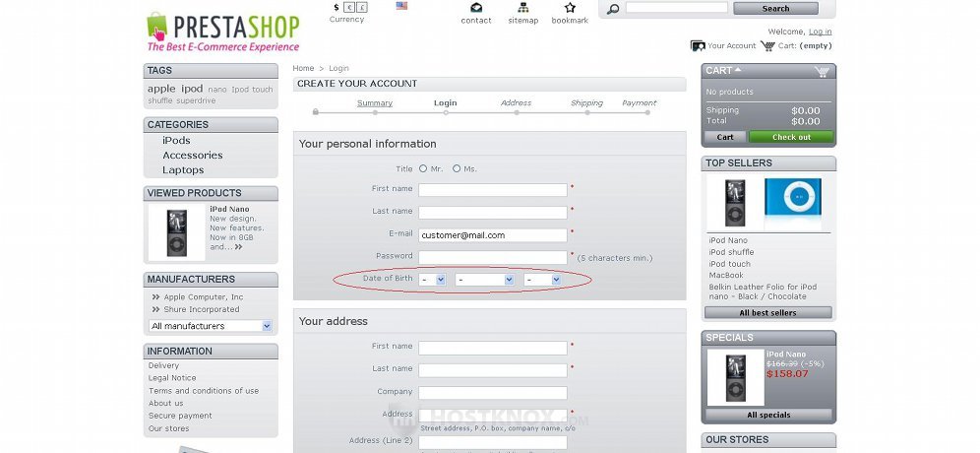The image size is (980, 453).
Task: Click the Search button
Action: 775,9
